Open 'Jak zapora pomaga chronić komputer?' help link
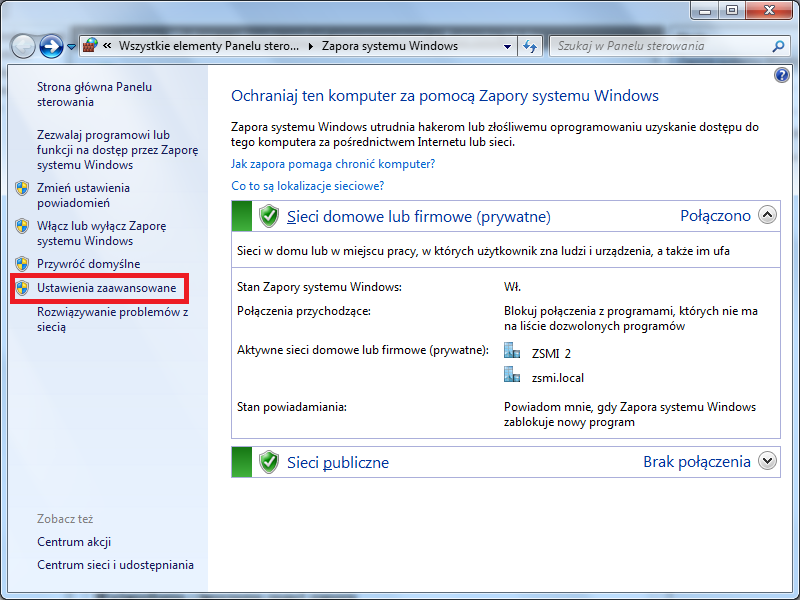This screenshot has height=600, width=800. [x=333, y=164]
